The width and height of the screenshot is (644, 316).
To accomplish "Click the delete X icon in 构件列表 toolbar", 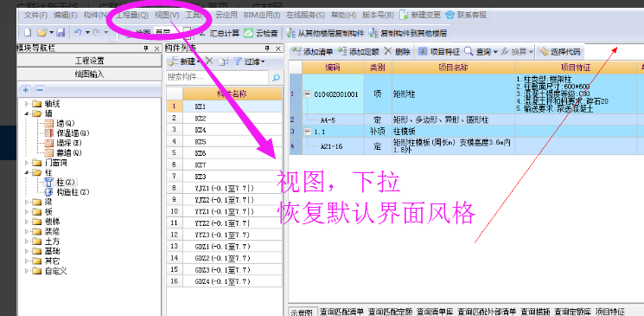I will tap(209, 61).
